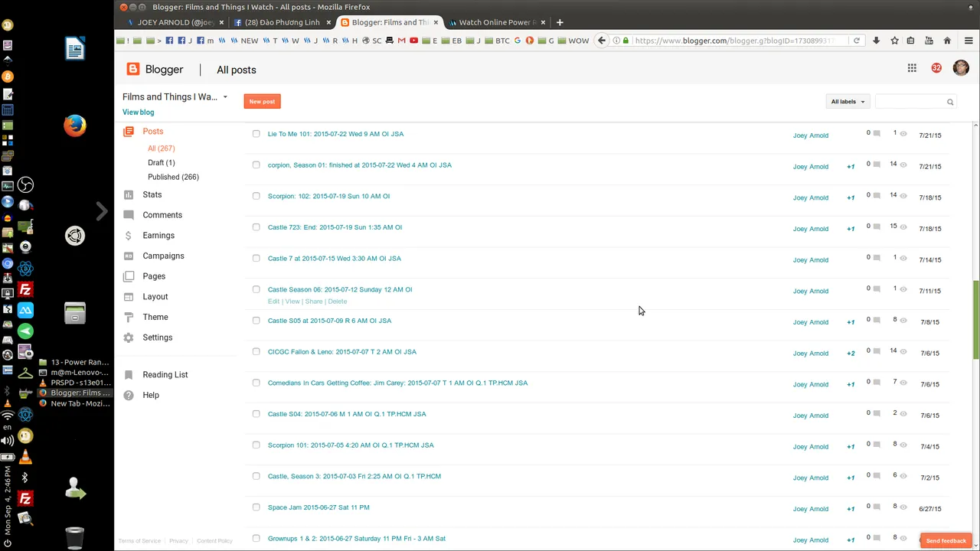Switch to the JOEY ARNOLD Twitter tab
The height and width of the screenshot is (551, 980).
click(x=175, y=22)
